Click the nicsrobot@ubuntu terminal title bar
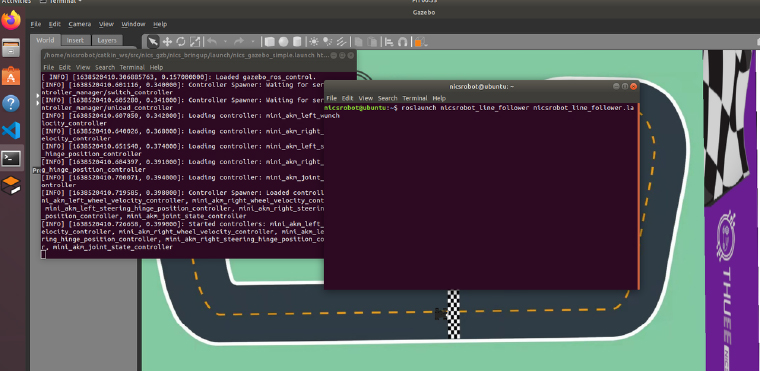This screenshot has height=372, width=760. click(x=481, y=86)
